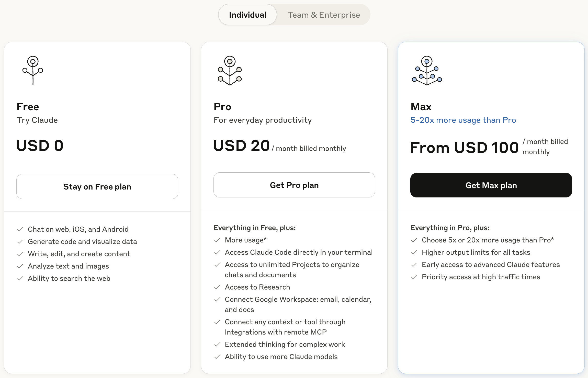The width and height of the screenshot is (588, 378).
Task: Click checkmark beside 'Generate code and visualize data'
Action: pyautogui.click(x=20, y=242)
